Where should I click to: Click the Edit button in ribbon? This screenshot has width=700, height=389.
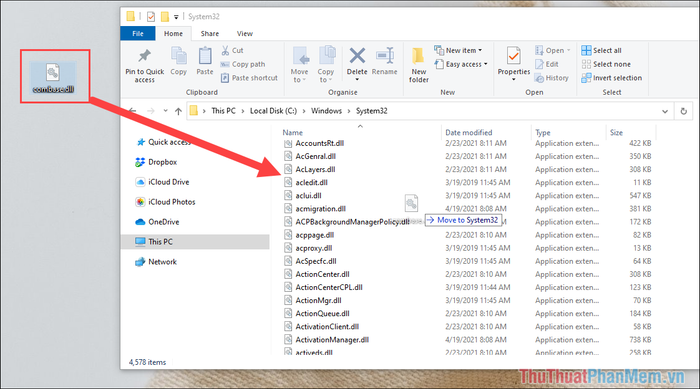pos(547,64)
